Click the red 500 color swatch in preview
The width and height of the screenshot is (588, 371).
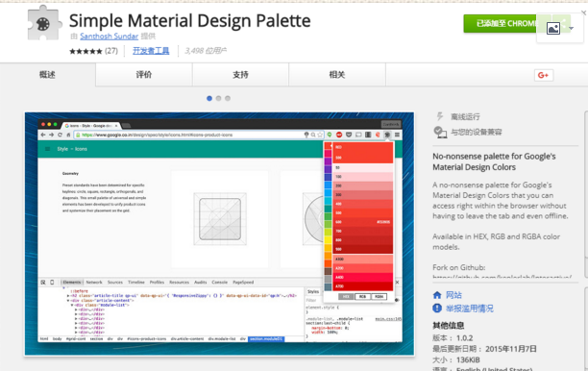click(362, 212)
